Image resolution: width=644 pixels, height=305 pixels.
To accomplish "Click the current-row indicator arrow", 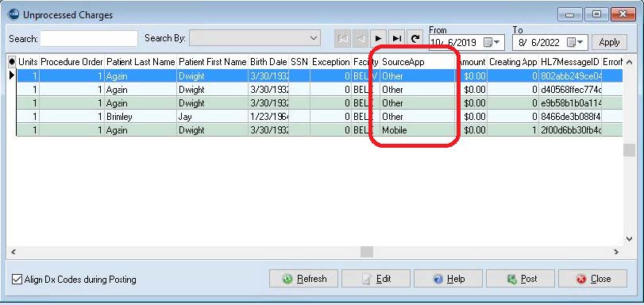I will [x=11, y=75].
